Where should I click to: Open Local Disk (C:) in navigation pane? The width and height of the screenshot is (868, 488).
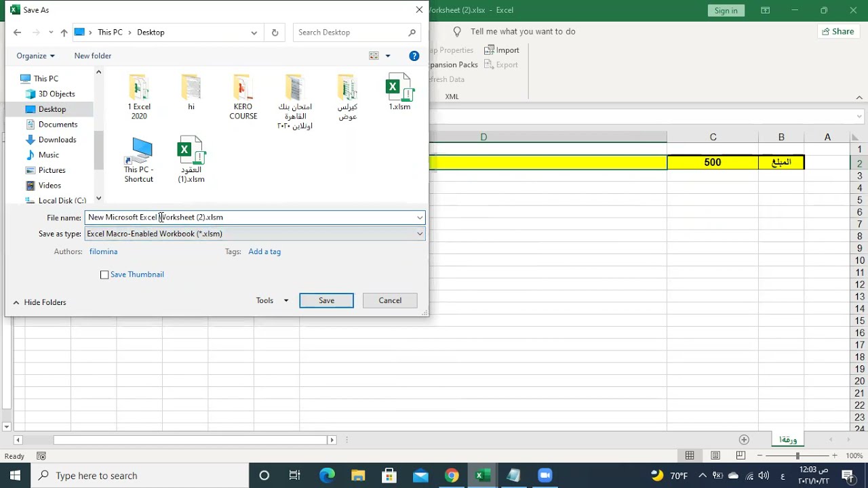click(x=62, y=201)
